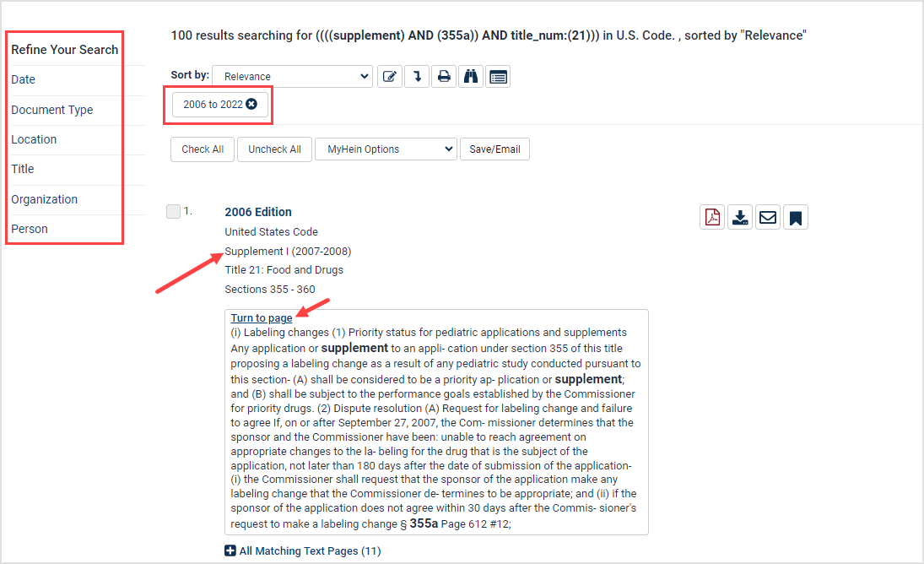Expand the Document Type refine filter
This screenshot has height=564, width=924.
click(x=51, y=110)
